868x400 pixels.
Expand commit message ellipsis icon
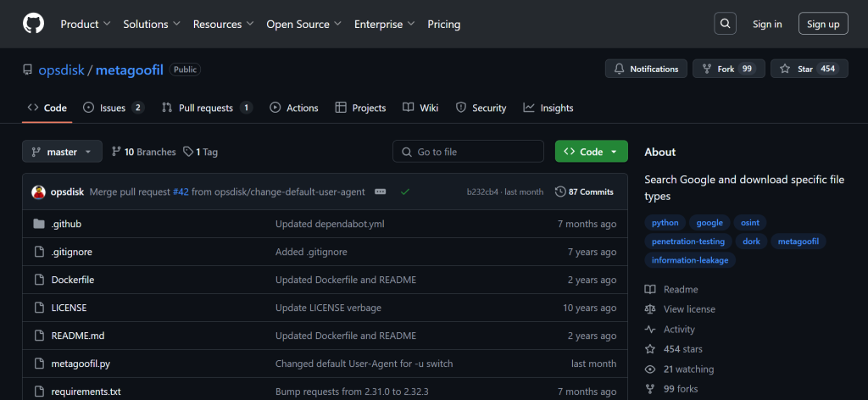pyautogui.click(x=381, y=192)
